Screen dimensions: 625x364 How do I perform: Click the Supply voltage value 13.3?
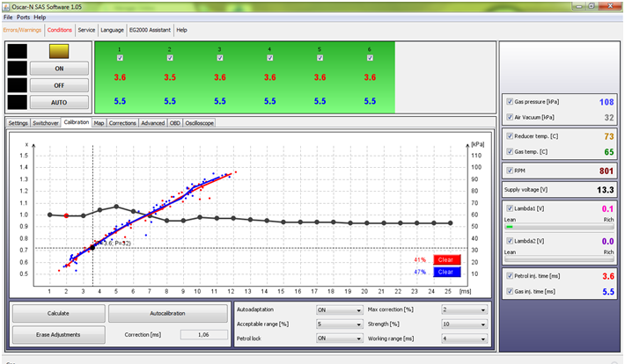coord(605,190)
